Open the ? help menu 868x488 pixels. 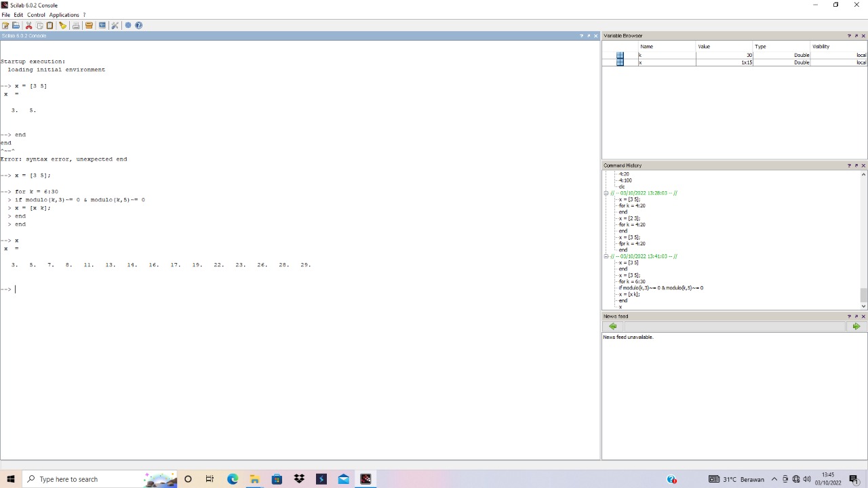tap(84, 14)
